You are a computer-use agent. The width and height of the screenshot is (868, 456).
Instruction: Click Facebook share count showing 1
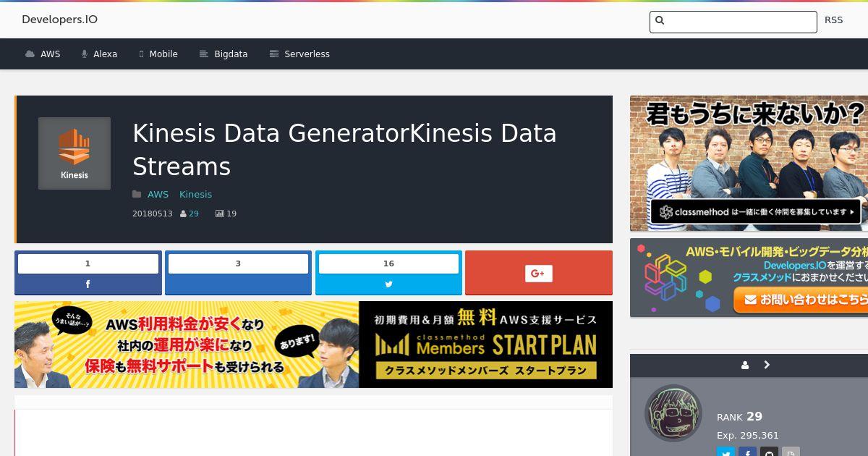88,263
